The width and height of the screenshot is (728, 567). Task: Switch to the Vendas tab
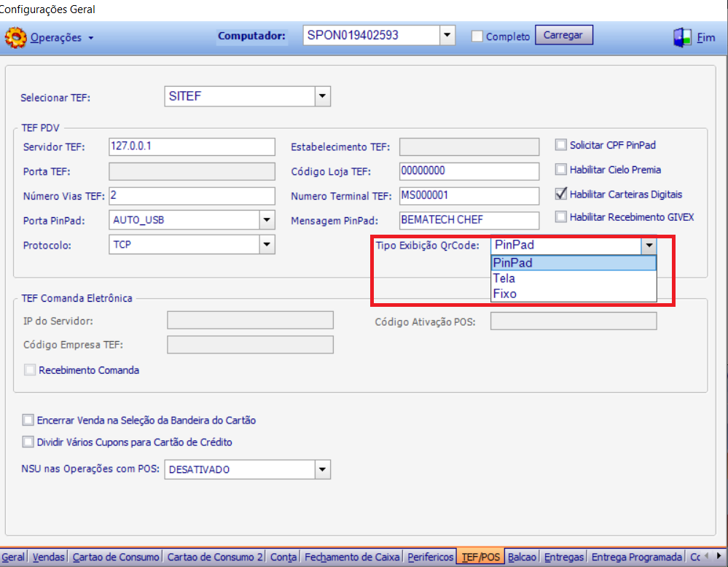coord(48,557)
